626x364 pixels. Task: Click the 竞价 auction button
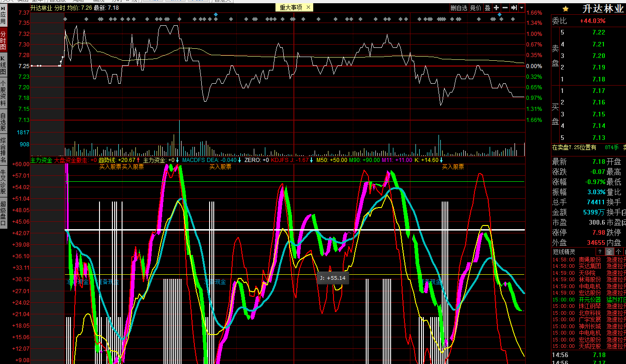click(x=475, y=8)
